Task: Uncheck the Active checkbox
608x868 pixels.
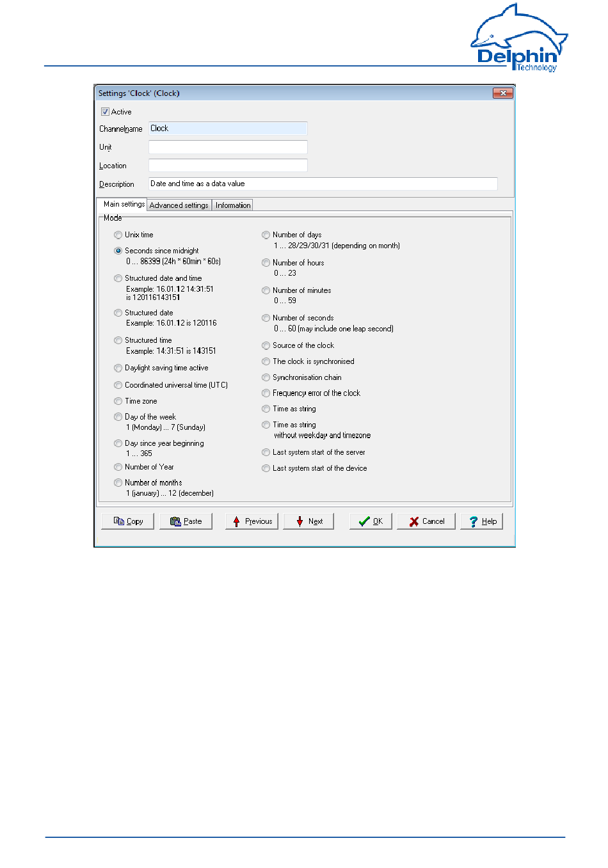Action: [106, 112]
